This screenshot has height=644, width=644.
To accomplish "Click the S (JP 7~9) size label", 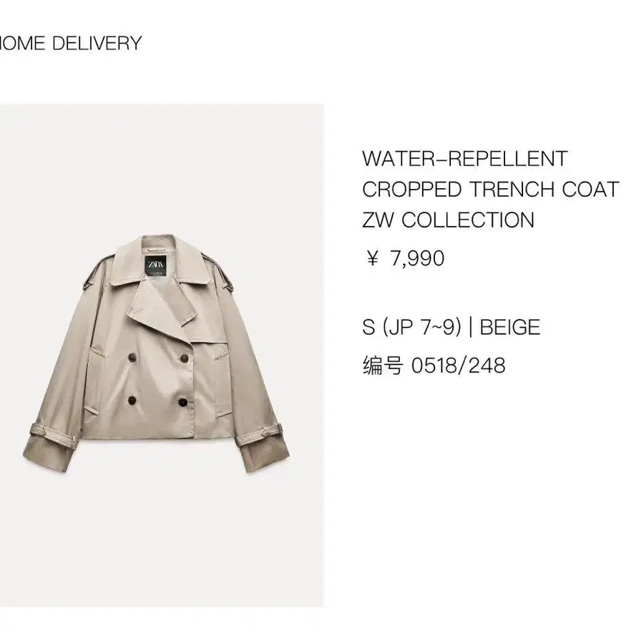I will click(x=412, y=327).
